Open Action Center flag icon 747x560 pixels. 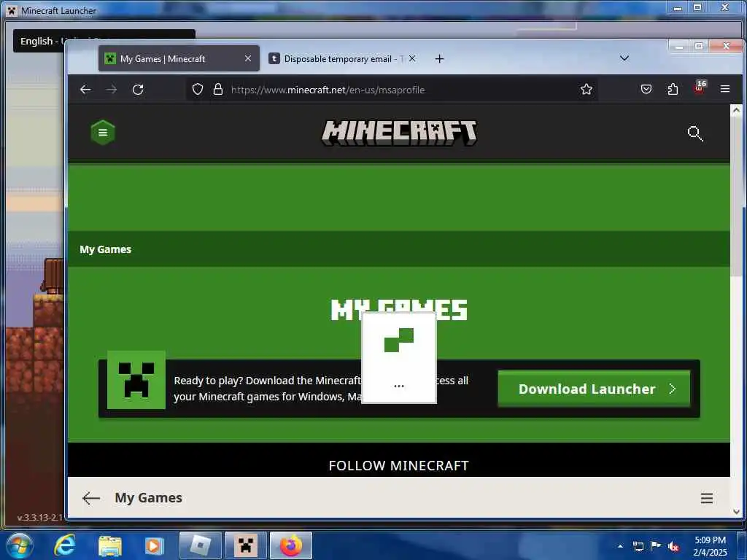click(656, 546)
